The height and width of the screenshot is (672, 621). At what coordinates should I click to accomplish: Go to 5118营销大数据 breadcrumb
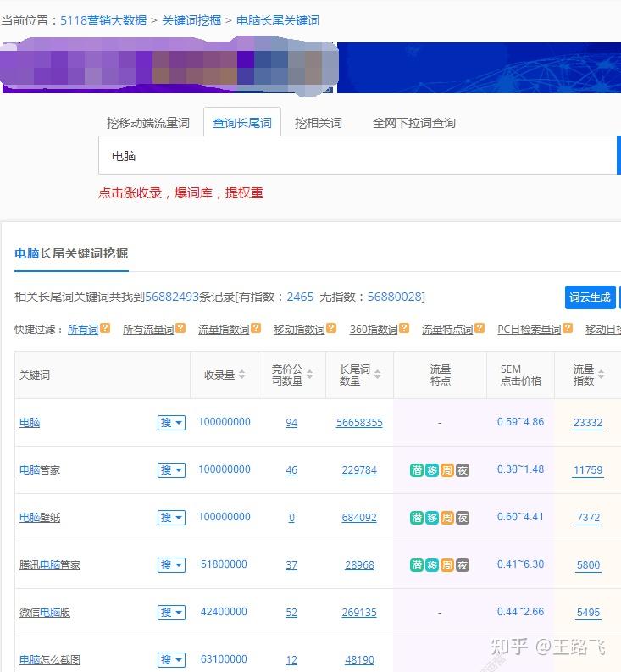click(103, 20)
